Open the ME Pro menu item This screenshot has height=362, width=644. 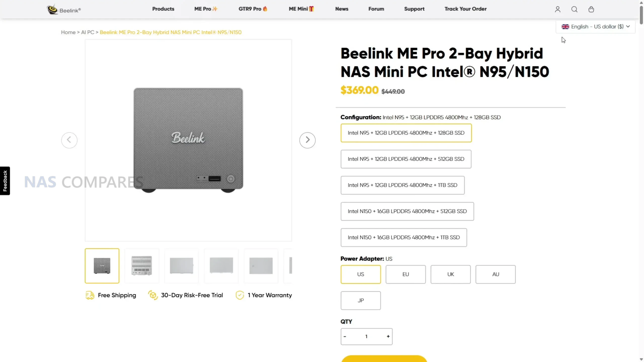point(206,9)
